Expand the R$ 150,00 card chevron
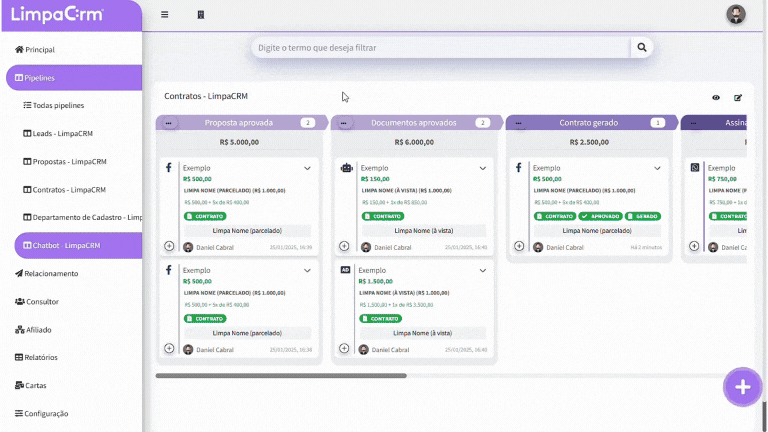This screenshot has width=768, height=432. 482,168
